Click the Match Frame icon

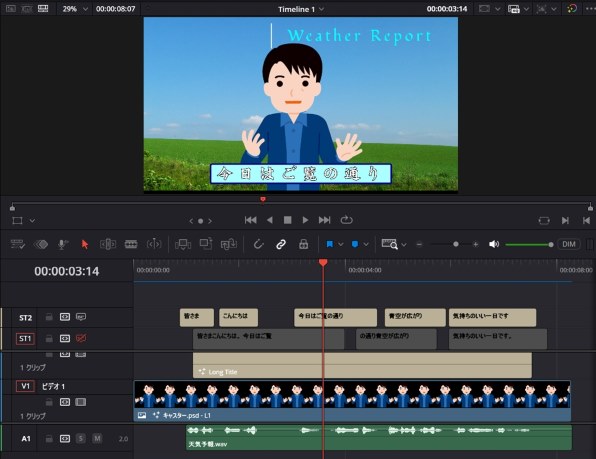point(544,220)
